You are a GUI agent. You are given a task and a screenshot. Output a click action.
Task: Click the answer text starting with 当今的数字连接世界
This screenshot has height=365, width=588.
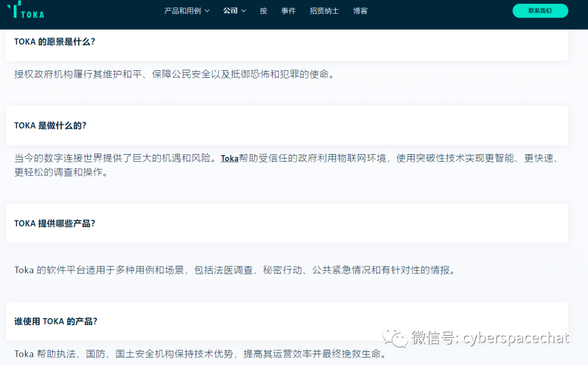click(x=287, y=165)
